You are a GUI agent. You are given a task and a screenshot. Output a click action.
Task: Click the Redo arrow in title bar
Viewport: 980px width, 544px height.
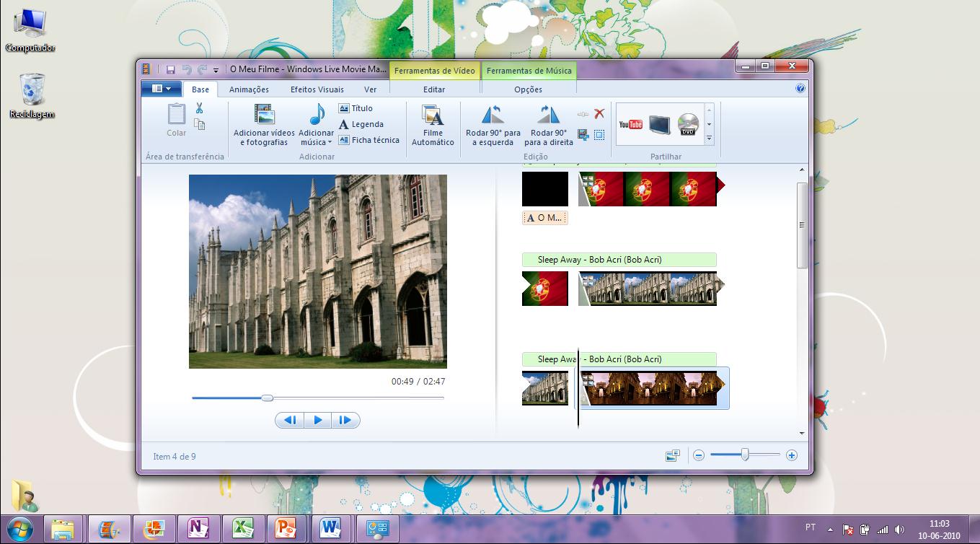pos(202,70)
